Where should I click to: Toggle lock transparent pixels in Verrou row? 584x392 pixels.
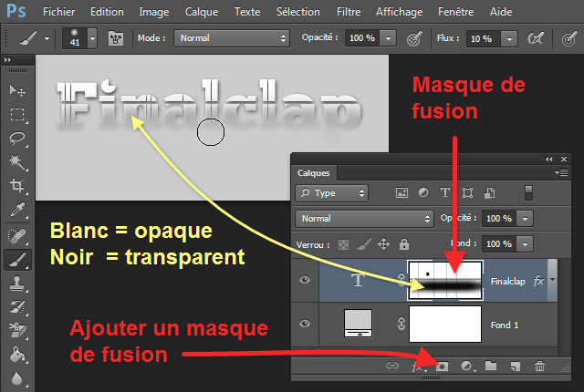pos(343,244)
